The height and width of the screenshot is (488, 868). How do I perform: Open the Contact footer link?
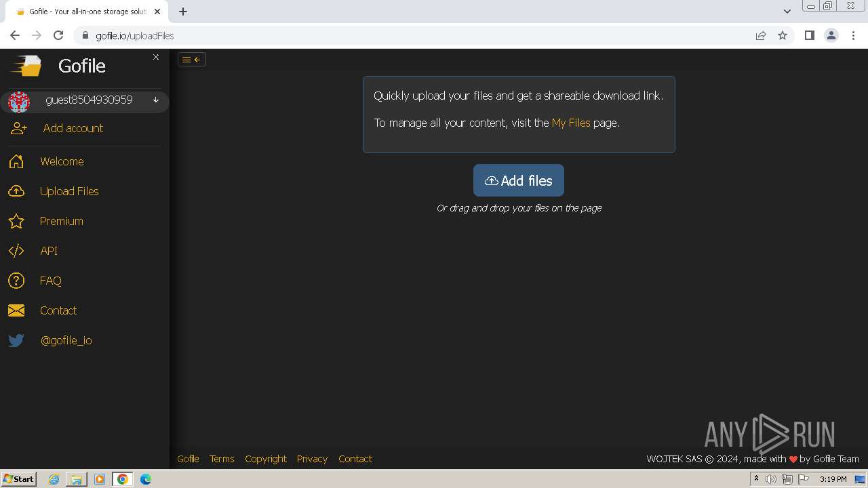tap(355, 459)
